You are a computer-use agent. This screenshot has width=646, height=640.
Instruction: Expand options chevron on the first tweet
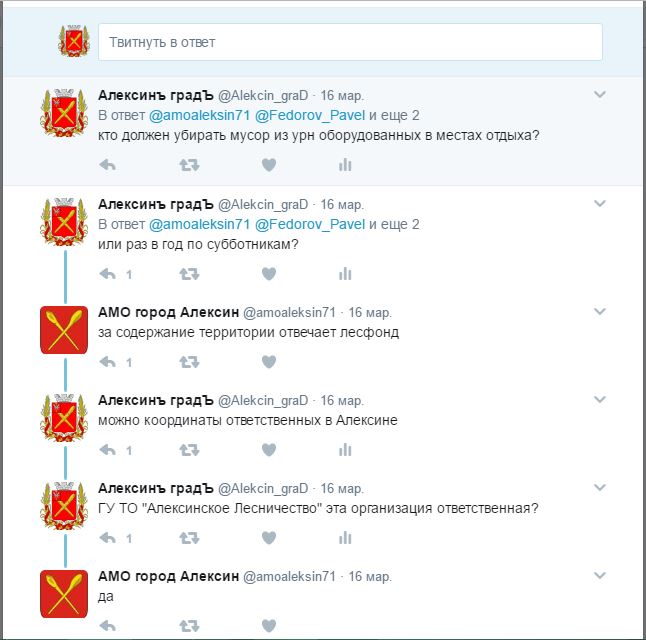tap(600, 95)
